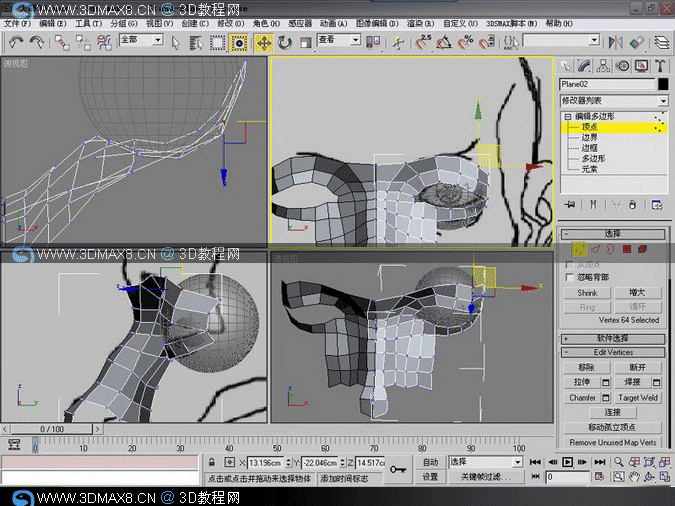Viewport: 675px width, 506px height.
Task: Select the Rotate tool in the toolbar
Action: pyautogui.click(x=285, y=42)
